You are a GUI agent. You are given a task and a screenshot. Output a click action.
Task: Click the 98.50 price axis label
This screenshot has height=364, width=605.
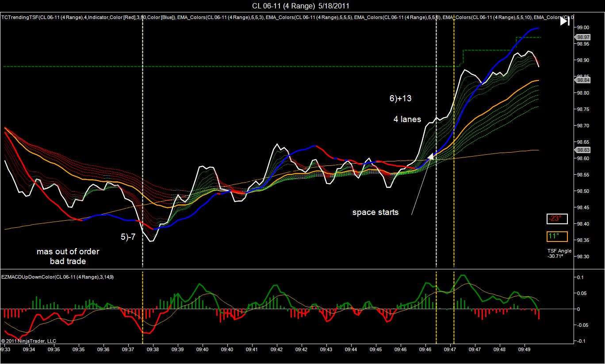pos(583,191)
